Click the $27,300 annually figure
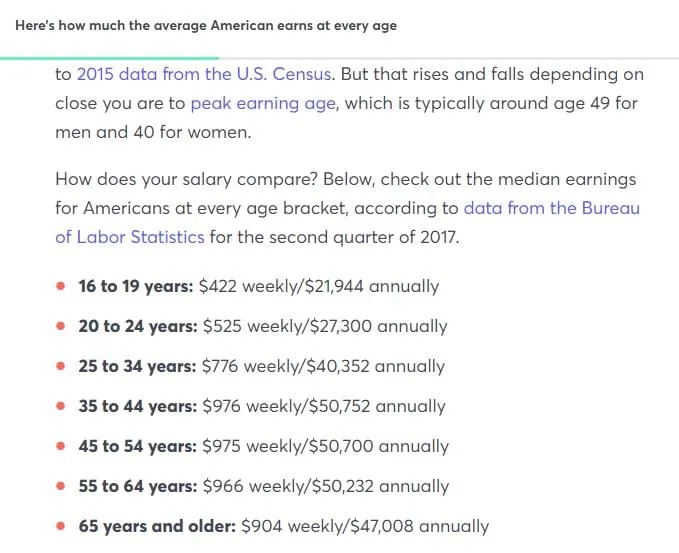Screen dimensions: 679x553 378,326
